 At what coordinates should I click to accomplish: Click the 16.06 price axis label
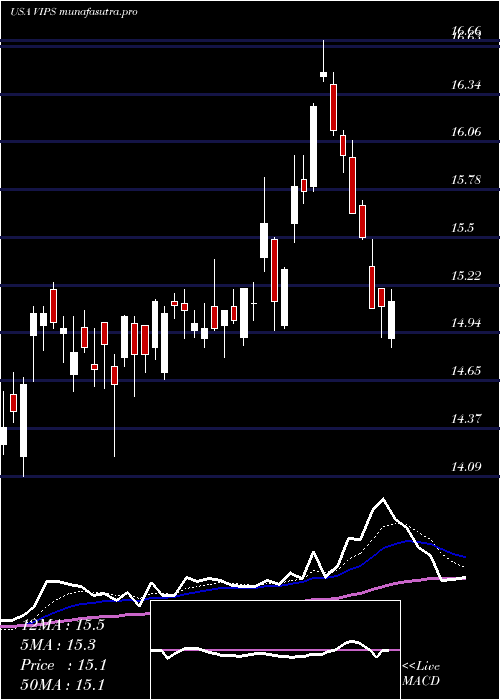[466, 132]
